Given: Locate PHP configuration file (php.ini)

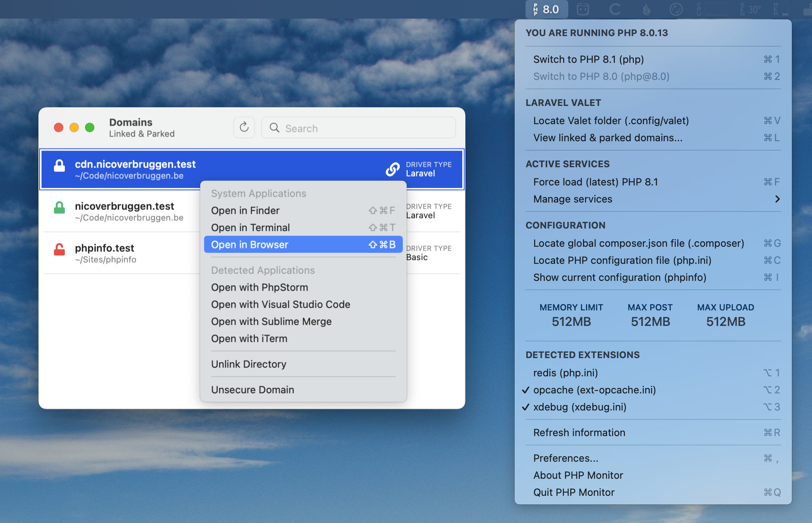Looking at the screenshot, I should 623,260.
